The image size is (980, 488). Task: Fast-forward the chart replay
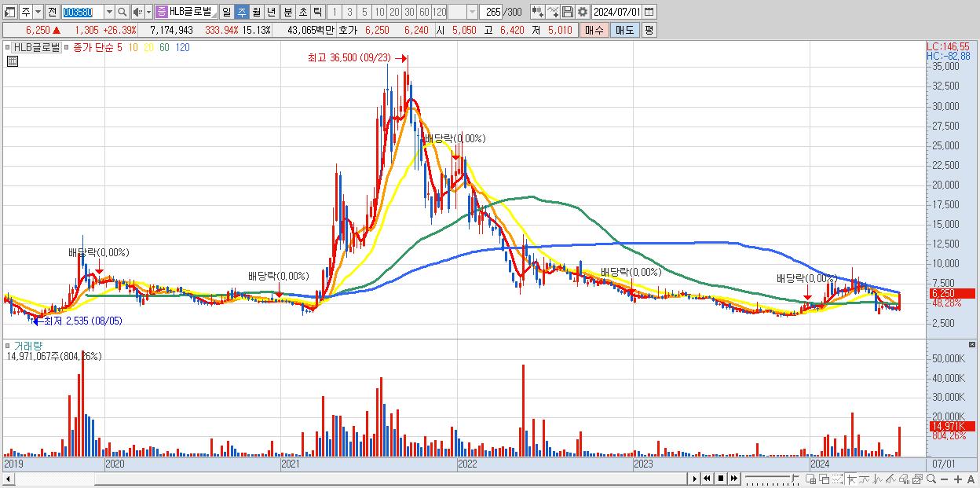(x=733, y=479)
